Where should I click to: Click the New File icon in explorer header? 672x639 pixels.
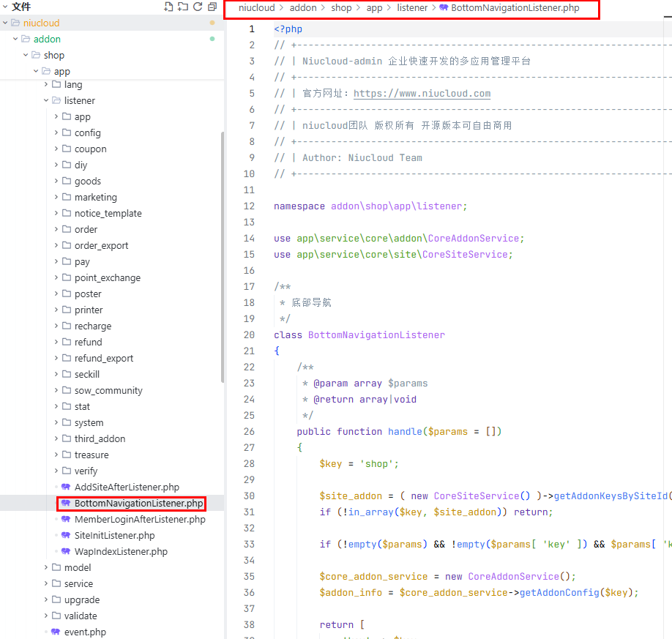[x=168, y=7]
